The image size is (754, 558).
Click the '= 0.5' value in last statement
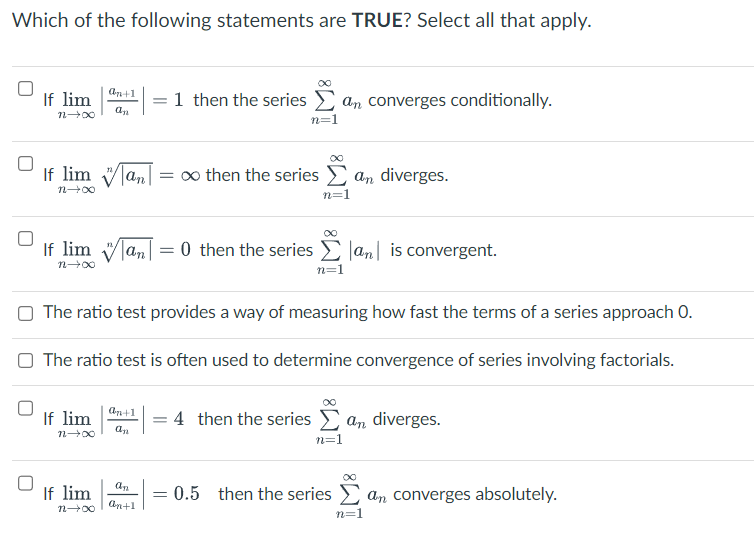point(176,494)
